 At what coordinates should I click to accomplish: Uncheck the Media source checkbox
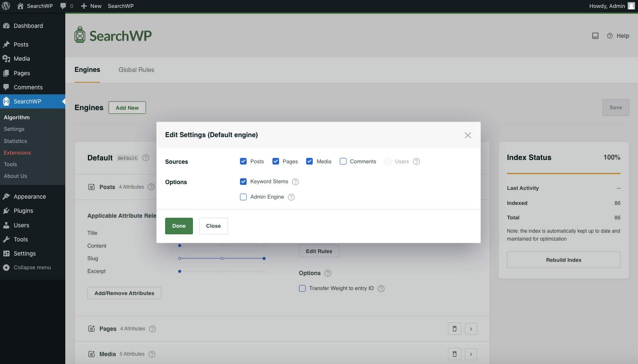tap(309, 161)
